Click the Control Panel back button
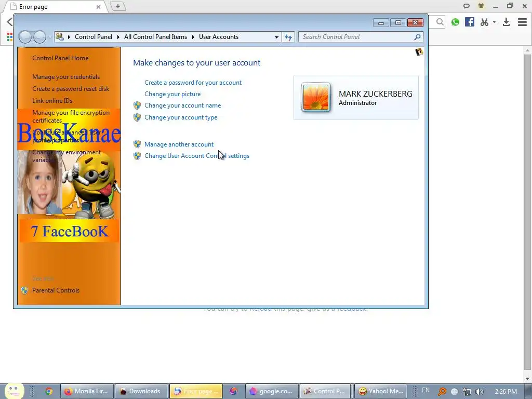The height and width of the screenshot is (399, 532). pyautogui.click(x=25, y=37)
